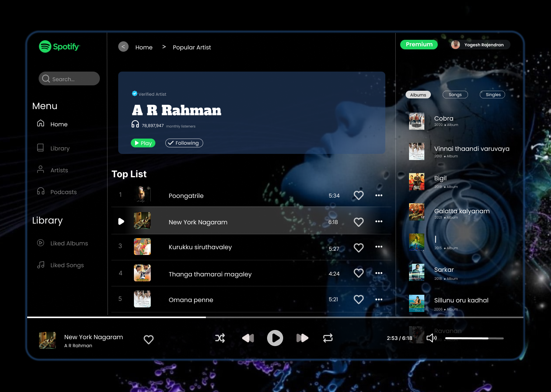The image size is (551, 392).
Task: Toggle shuffle playback
Action: tap(220, 338)
